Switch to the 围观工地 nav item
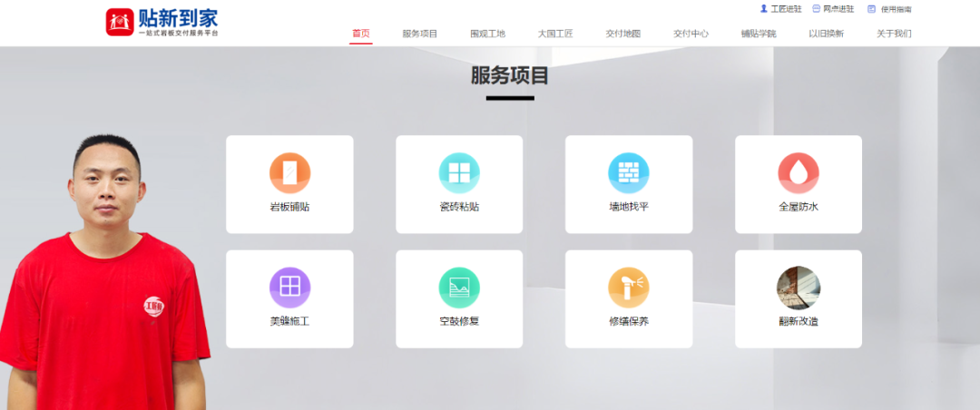This screenshot has height=410, width=980. click(487, 34)
